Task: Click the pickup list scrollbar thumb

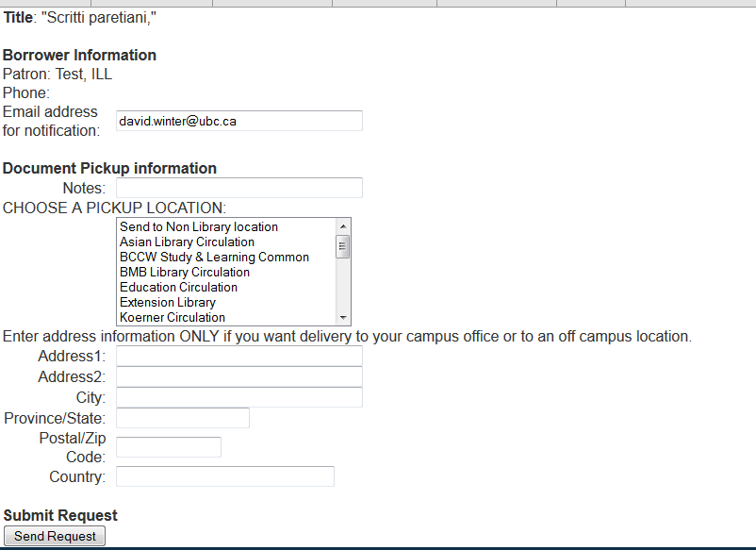Action: [343, 246]
